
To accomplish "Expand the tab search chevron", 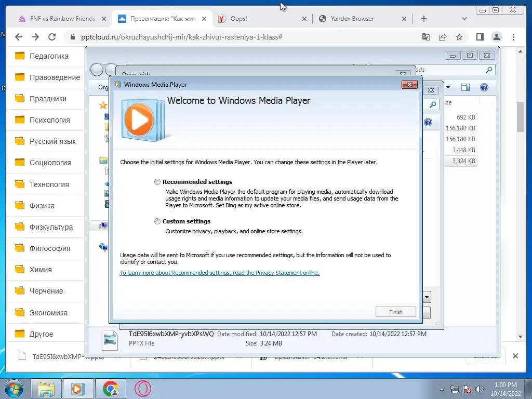I will click(x=464, y=19).
